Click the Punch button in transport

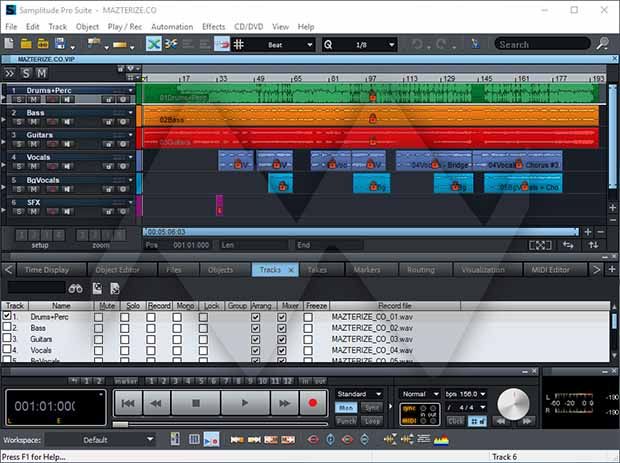(346, 421)
